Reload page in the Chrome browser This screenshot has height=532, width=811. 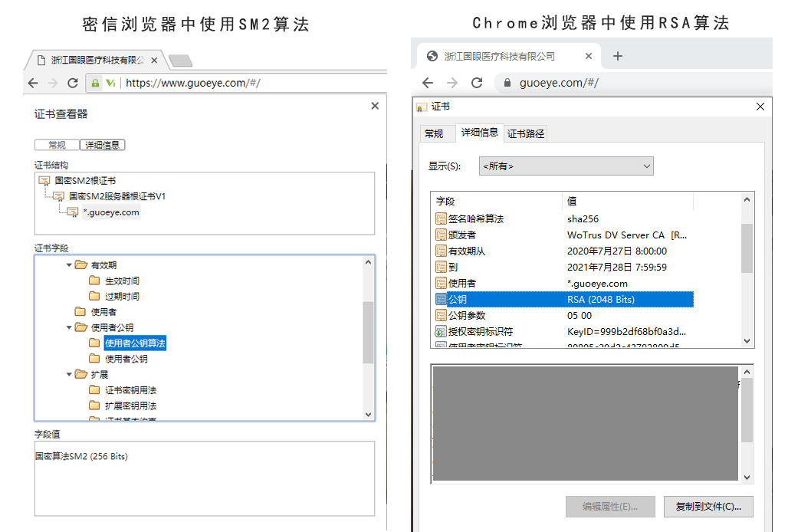click(x=477, y=83)
